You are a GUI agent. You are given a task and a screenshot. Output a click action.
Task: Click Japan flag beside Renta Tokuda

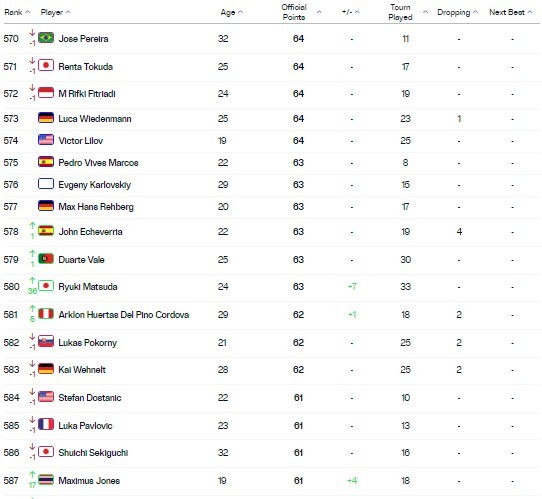pyautogui.click(x=46, y=65)
